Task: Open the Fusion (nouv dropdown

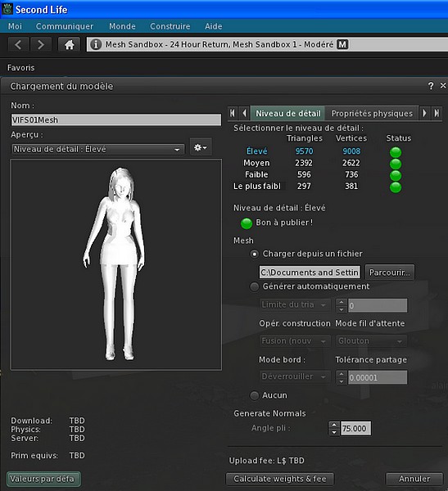Action: pos(295,341)
